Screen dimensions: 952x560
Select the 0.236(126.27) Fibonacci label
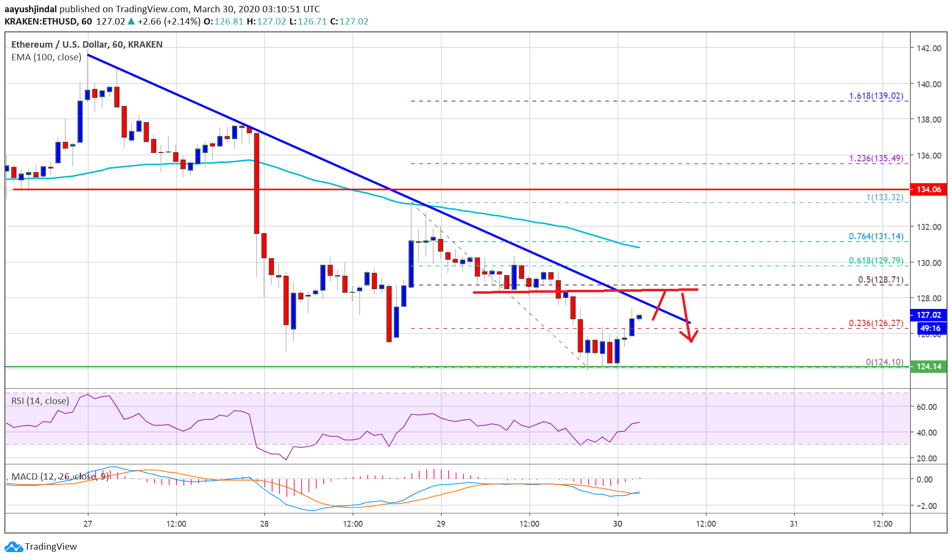(x=876, y=323)
